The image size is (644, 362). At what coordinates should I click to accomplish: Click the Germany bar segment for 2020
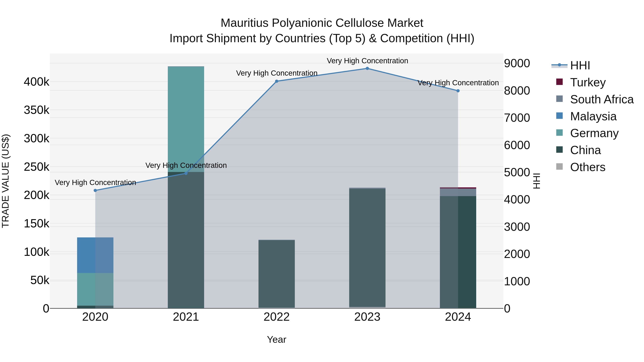click(95, 289)
